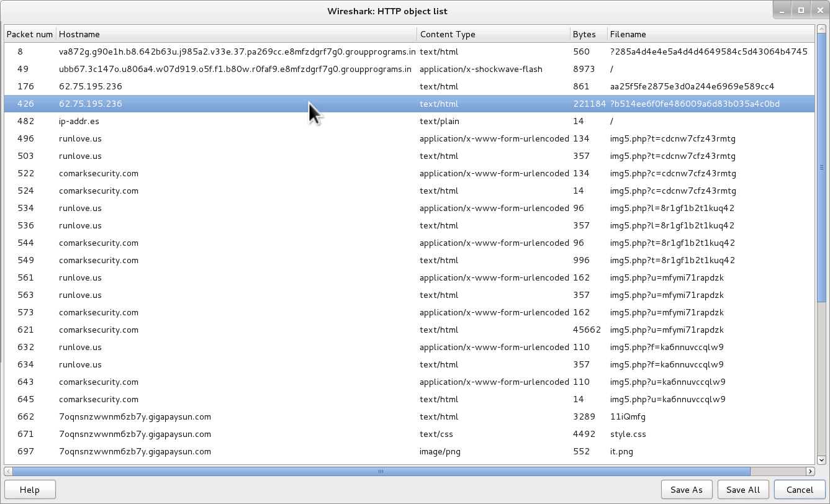The height and width of the screenshot is (504, 830).
Task: Select packet 643 comarksecurity.com row
Action: point(409,382)
